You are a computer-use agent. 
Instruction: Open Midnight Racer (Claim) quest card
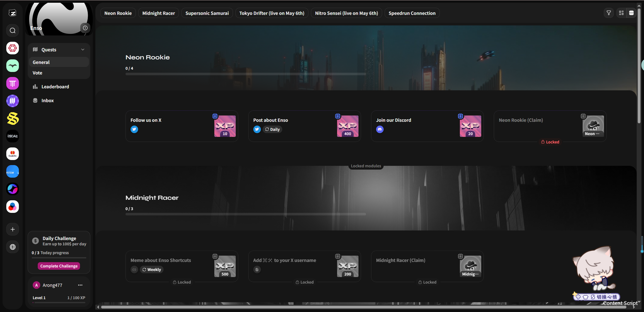click(x=427, y=266)
